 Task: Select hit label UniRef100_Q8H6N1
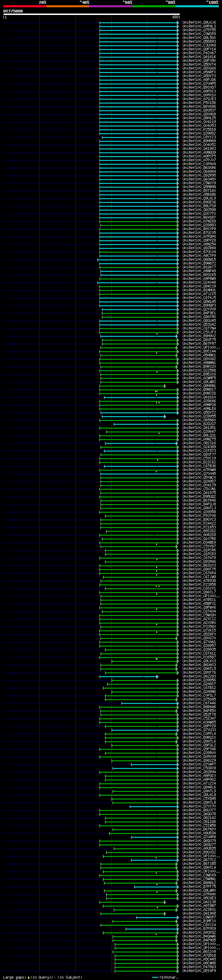click(x=199, y=386)
